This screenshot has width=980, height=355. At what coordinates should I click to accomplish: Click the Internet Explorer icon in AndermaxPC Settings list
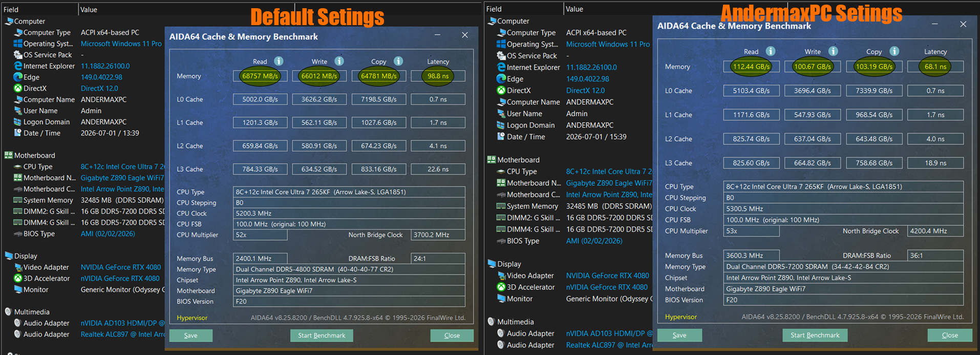[x=501, y=67]
